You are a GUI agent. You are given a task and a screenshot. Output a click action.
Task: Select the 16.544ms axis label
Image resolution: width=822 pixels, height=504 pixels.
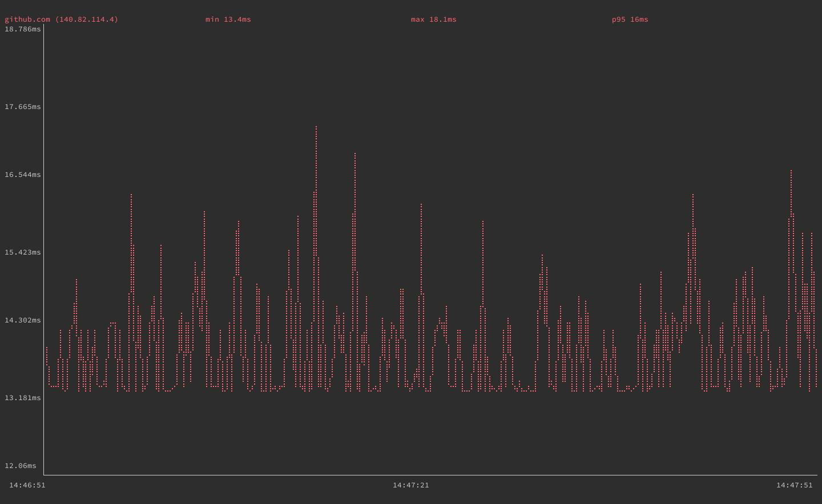22,175
